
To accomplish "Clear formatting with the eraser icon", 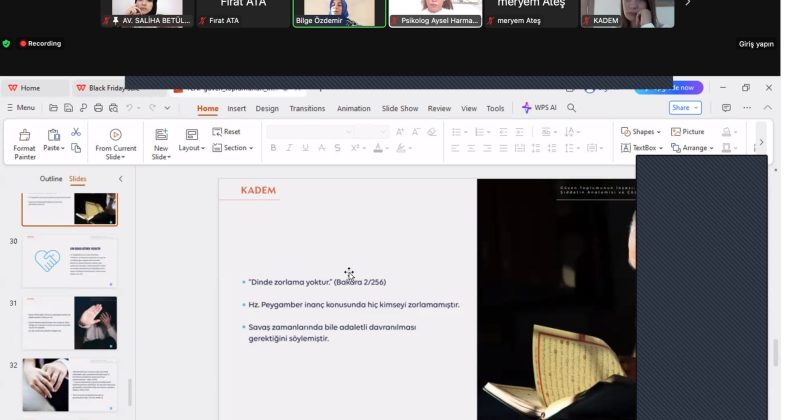I will click(x=432, y=132).
